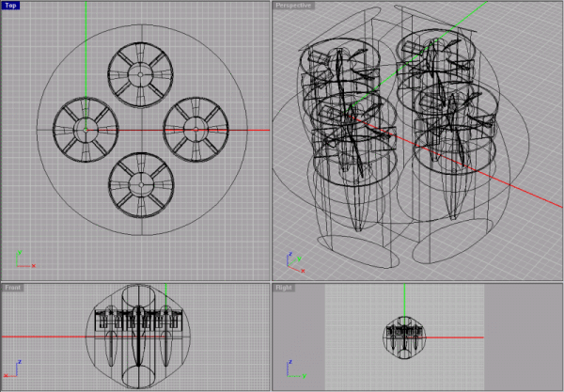The width and height of the screenshot is (564, 392).
Task: Select the model in the Front viewport
Action: 137,336
